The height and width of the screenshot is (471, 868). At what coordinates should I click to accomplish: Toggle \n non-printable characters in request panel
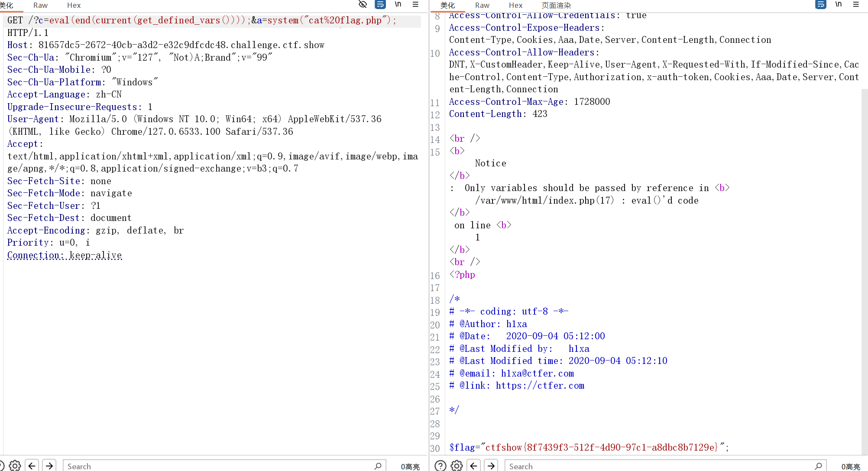pyautogui.click(x=398, y=4)
